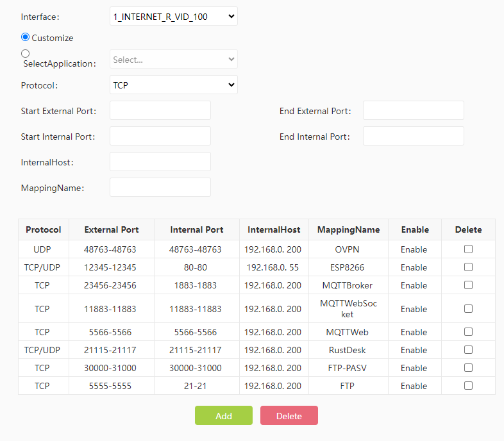Click the green Add button

[x=224, y=415]
